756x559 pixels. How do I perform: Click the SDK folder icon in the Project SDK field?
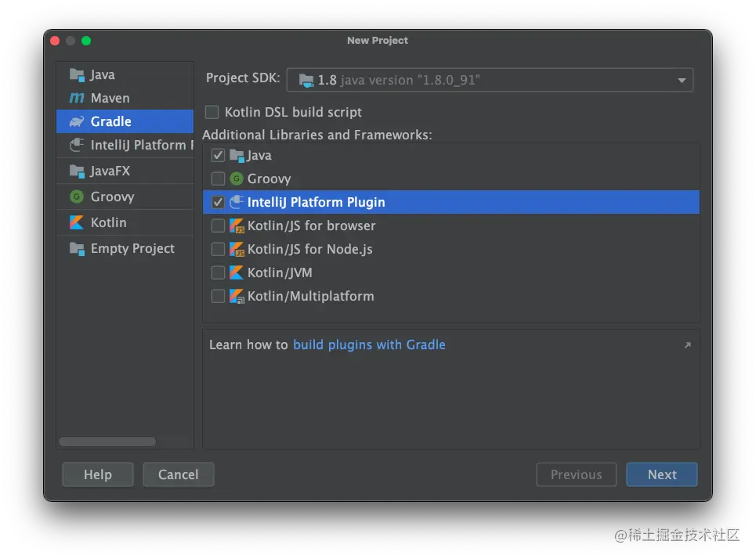pos(306,81)
